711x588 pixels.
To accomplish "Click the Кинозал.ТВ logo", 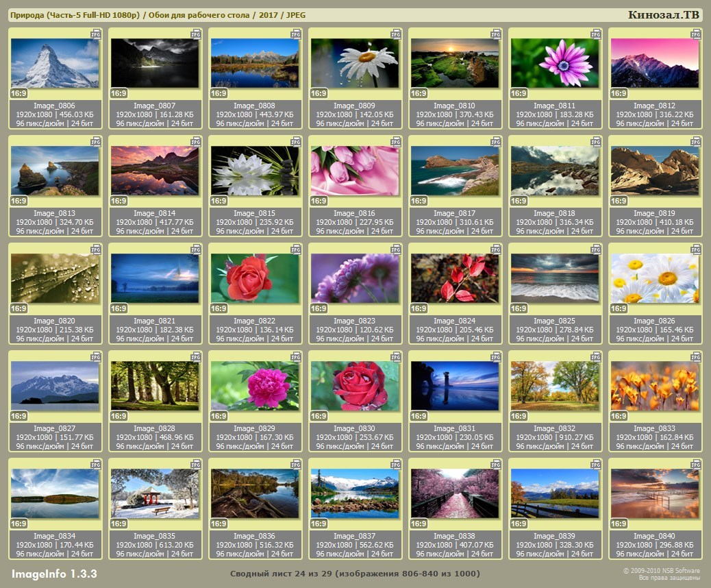I will point(663,15).
